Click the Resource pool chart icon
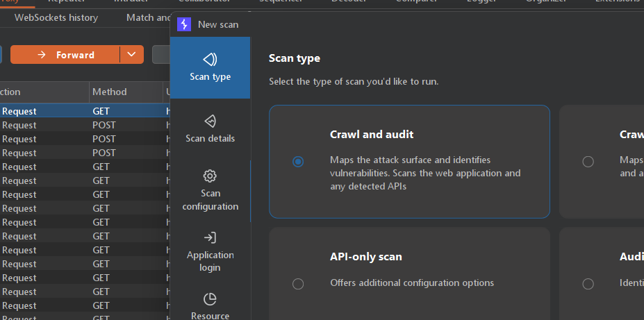This screenshot has height=320, width=644. (210, 299)
